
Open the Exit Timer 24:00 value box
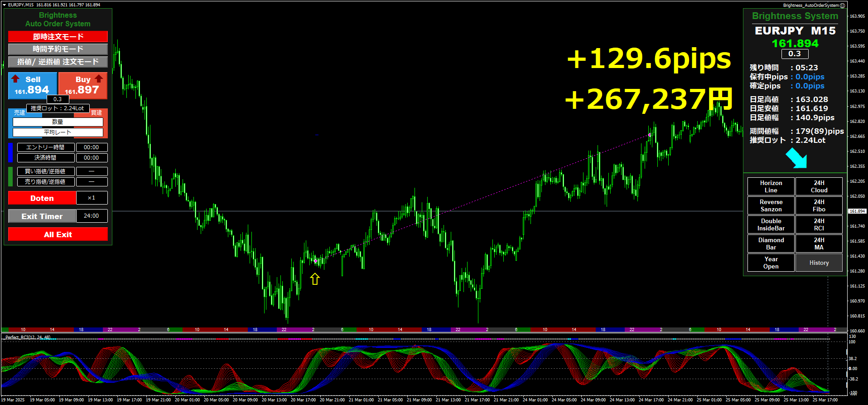92,216
